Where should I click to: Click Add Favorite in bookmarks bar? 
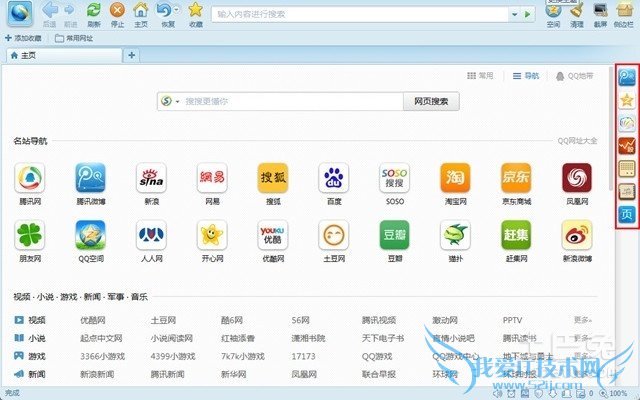[x=23, y=38]
